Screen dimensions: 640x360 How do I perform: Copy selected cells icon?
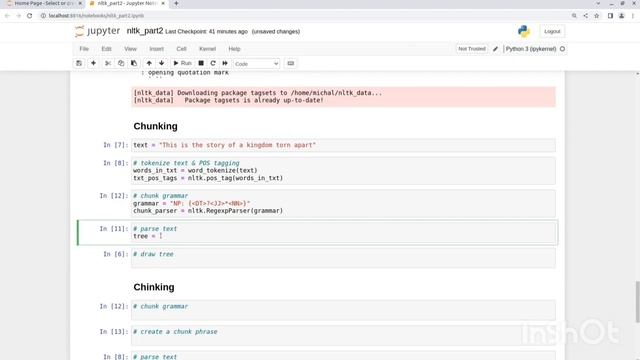[x=121, y=63]
